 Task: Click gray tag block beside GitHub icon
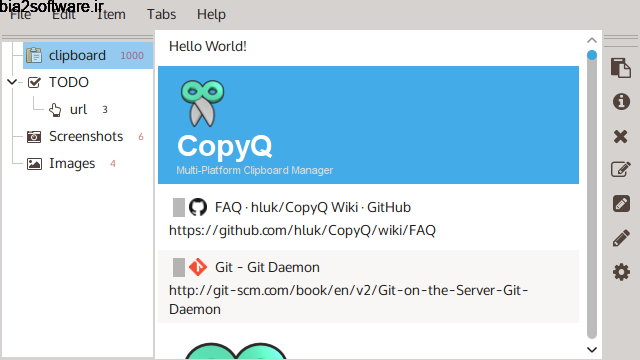pos(179,207)
